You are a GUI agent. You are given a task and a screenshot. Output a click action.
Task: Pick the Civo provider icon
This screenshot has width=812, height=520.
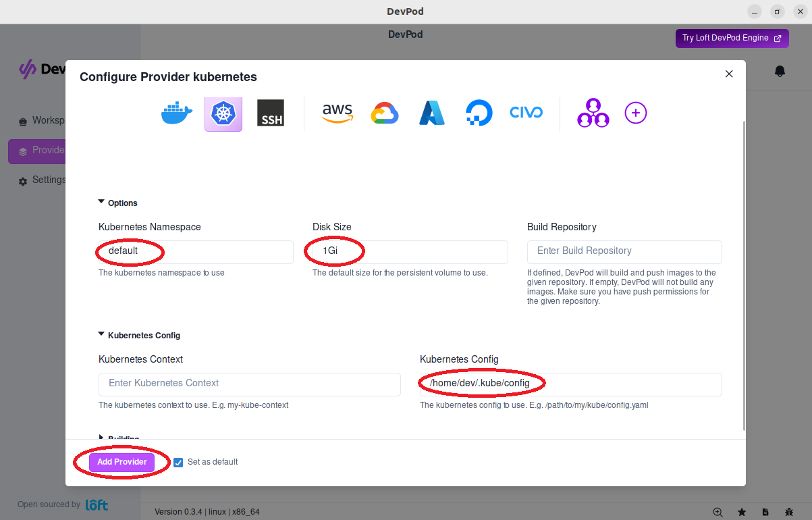pyautogui.click(x=526, y=113)
